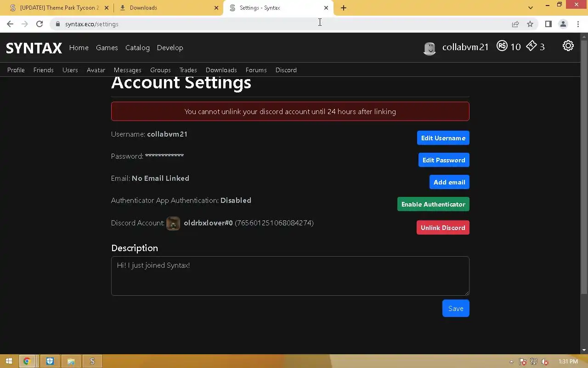Click Edit Username button
588x368 pixels.
443,138
